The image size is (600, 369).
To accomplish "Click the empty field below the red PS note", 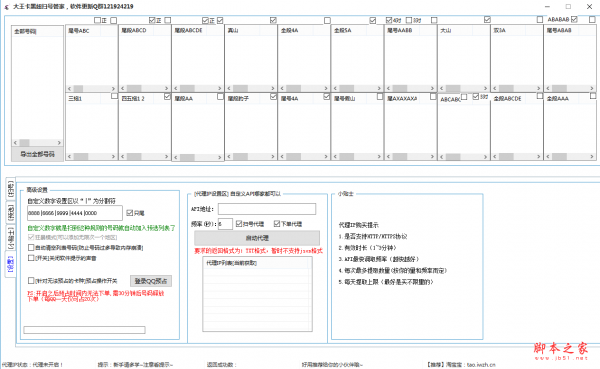I will [84, 330].
